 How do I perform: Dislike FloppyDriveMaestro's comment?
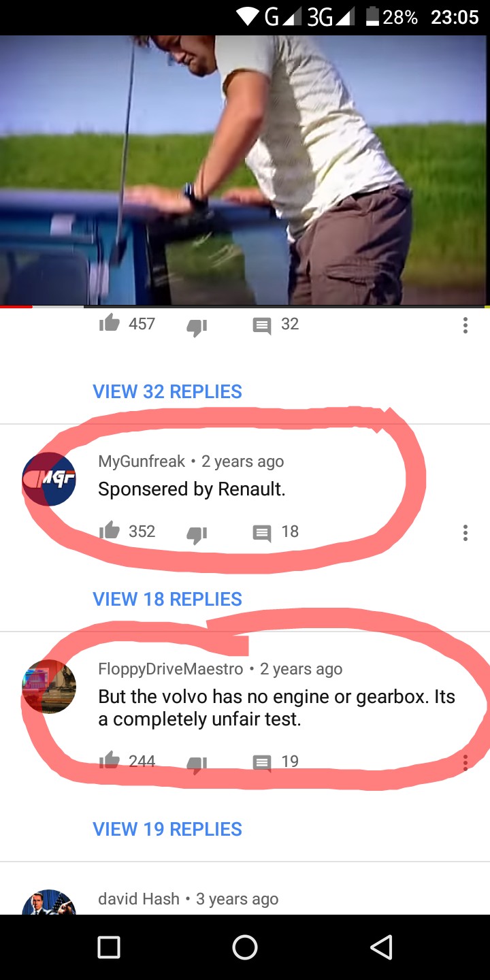click(197, 764)
